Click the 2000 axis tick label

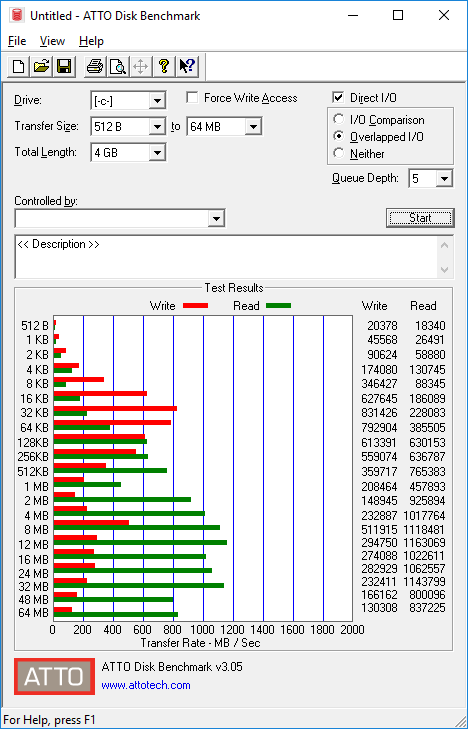[353, 630]
